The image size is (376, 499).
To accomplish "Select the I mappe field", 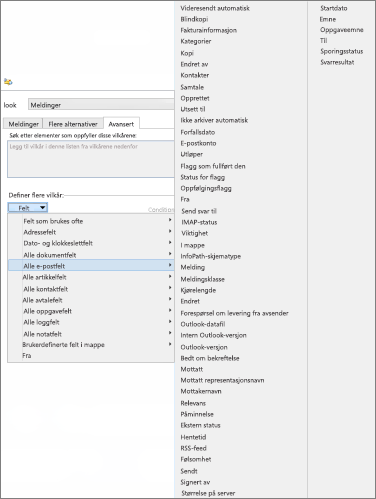I will click(x=193, y=245).
